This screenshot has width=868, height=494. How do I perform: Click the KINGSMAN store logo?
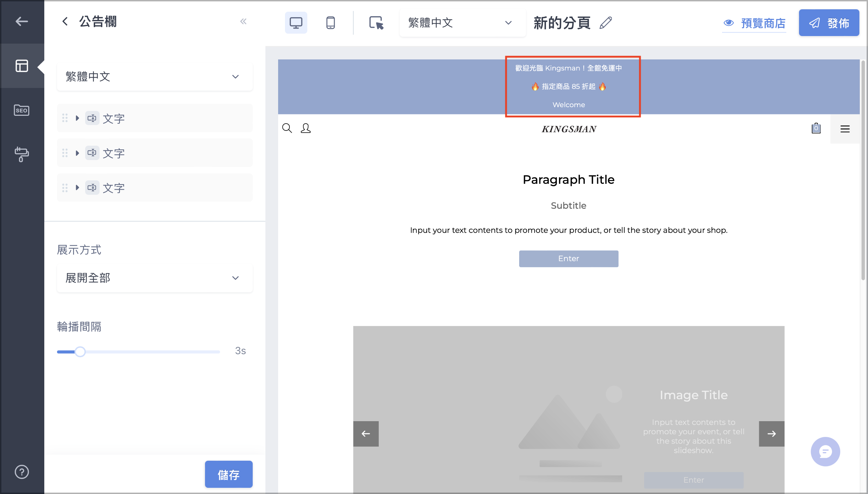coord(569,129)
